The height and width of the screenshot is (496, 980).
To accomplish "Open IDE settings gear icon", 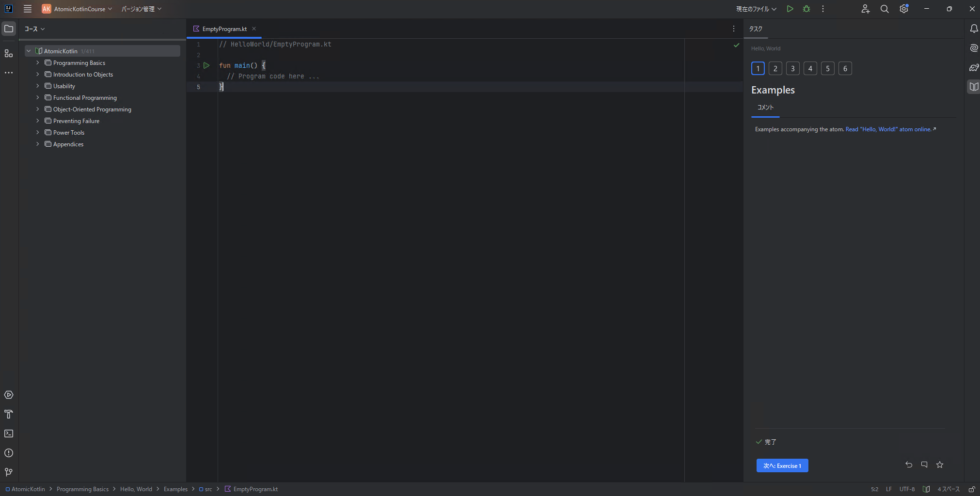I will 904,9.
